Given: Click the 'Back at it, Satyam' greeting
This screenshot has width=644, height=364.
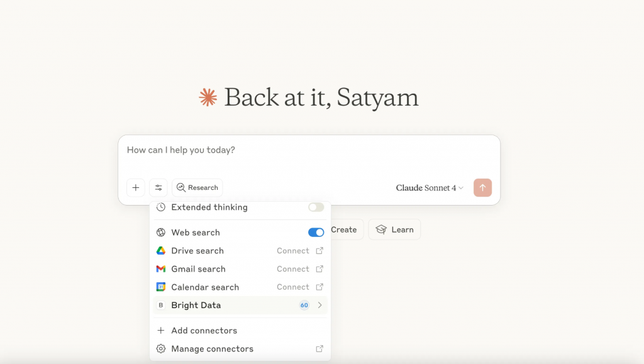Looking at the screenshot, I should coord(321,97).
